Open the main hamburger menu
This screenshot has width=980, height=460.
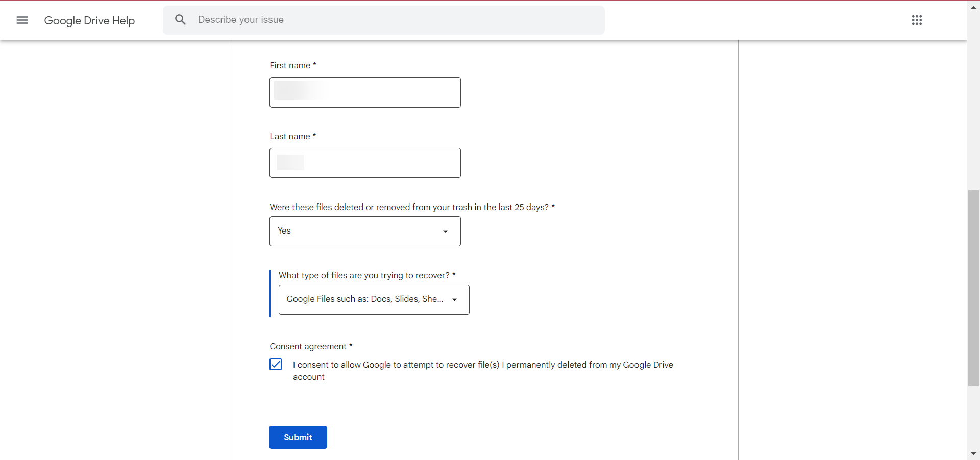22,20
